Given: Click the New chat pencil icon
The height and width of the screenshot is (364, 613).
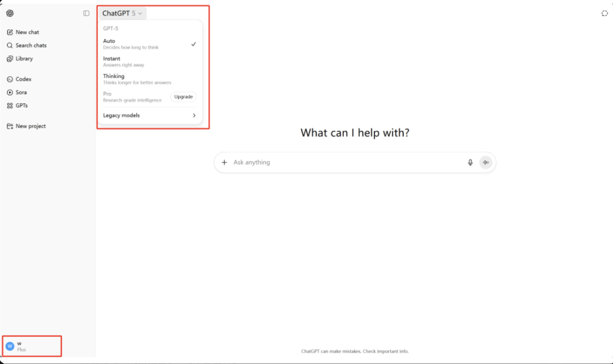Looking at the screenshot, I should point(10,32).
